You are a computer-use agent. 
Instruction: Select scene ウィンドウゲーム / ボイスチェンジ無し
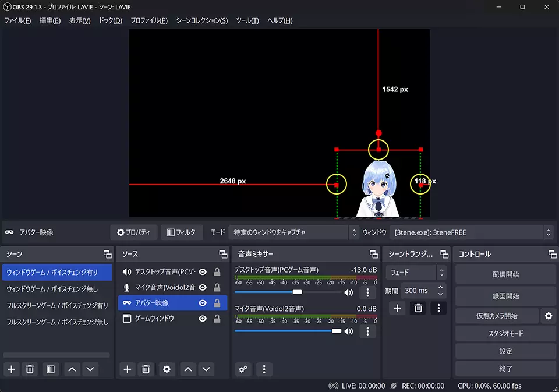click(x=57, y=289)
